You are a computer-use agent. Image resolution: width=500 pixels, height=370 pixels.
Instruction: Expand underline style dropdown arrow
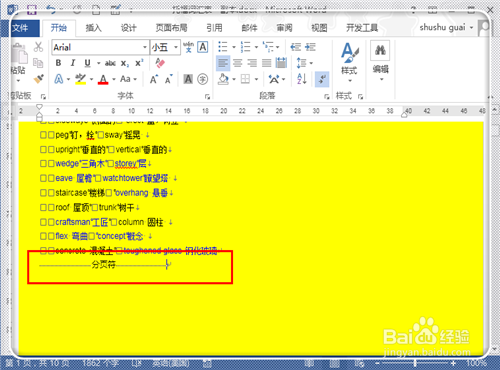coord(98,63)
